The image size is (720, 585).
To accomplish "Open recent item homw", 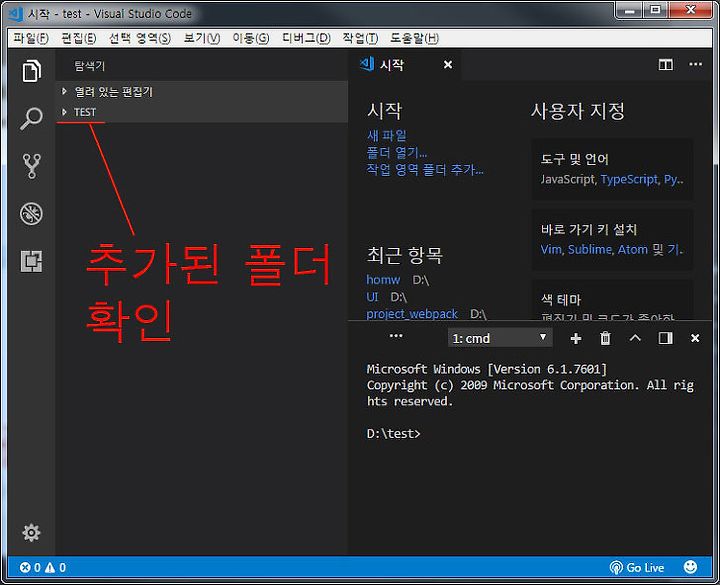I will (x=383, y=280).
